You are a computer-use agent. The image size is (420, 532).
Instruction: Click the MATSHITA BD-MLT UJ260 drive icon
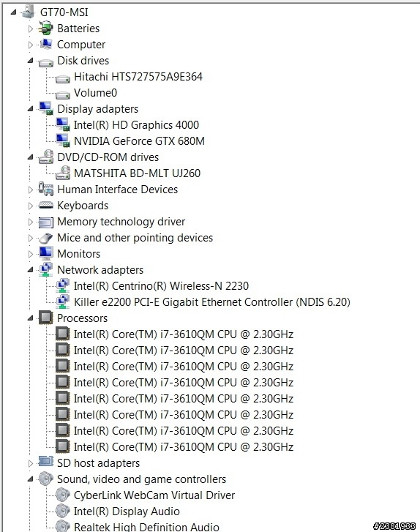click(x=62, y=173)
